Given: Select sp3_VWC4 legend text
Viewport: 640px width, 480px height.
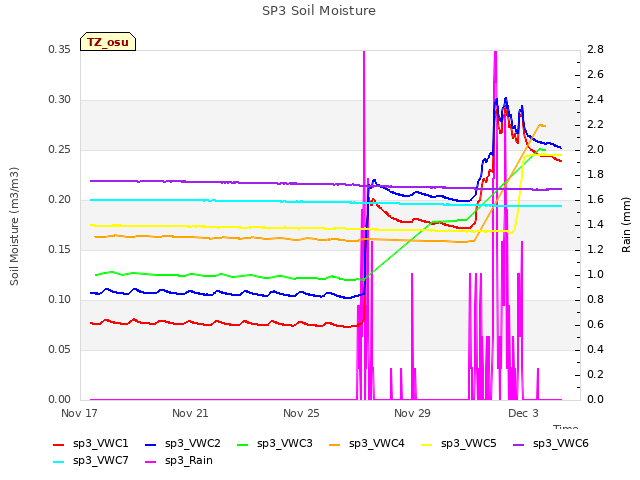Looking at the screenshot, I should (x=377, y=444).
